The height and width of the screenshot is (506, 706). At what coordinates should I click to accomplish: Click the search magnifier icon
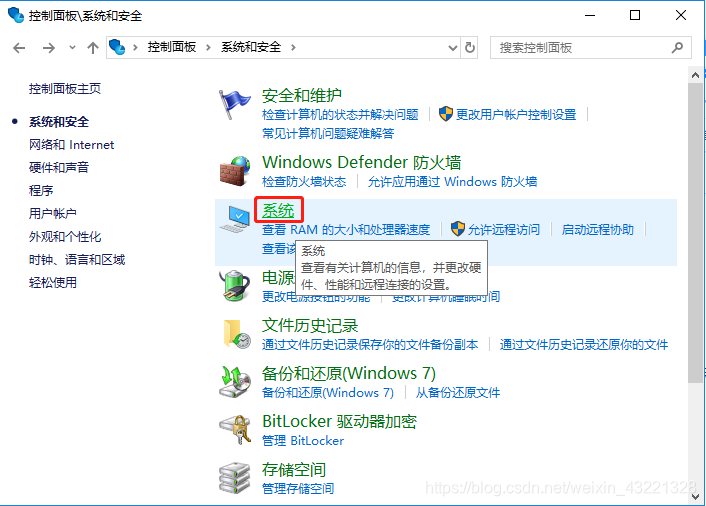(x=677, y=47)
